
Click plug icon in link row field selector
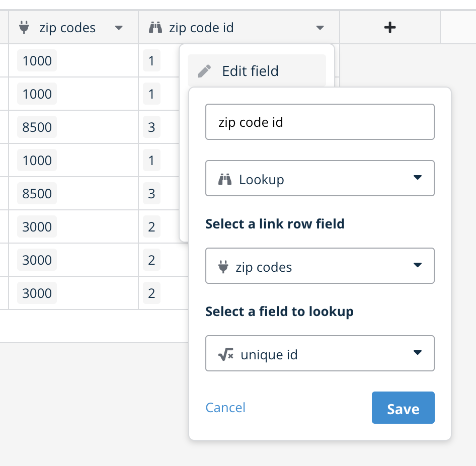tap(223, 267)
